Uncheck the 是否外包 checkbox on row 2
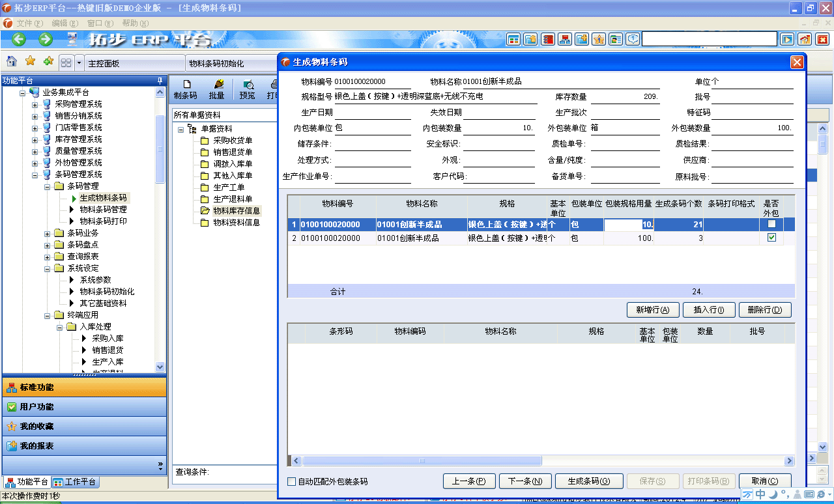 [x=771, y=238]
